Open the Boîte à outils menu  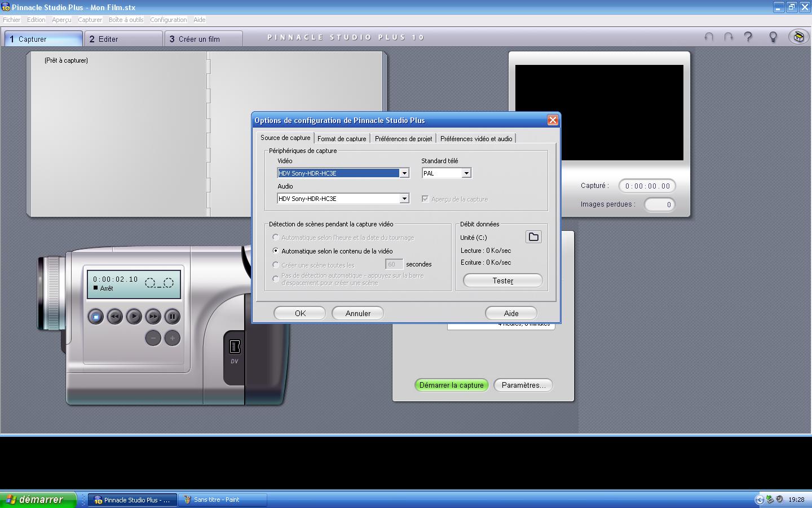pos(126,20)
